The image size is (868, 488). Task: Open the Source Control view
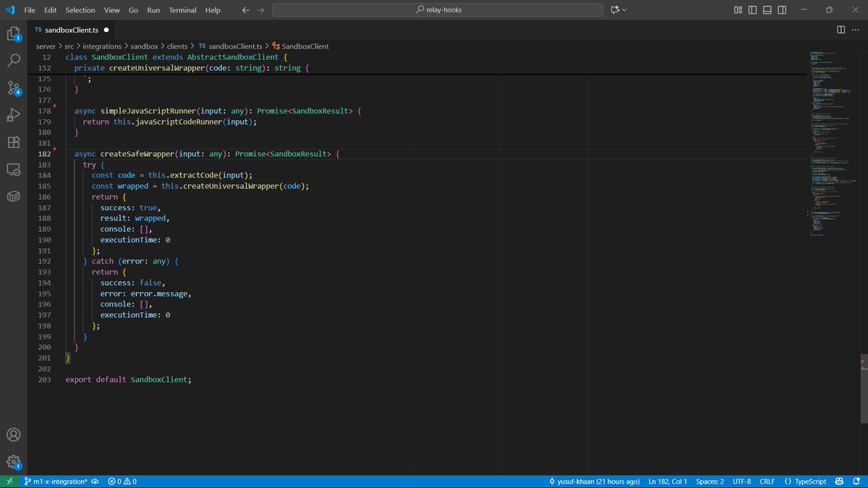point(13,87)
